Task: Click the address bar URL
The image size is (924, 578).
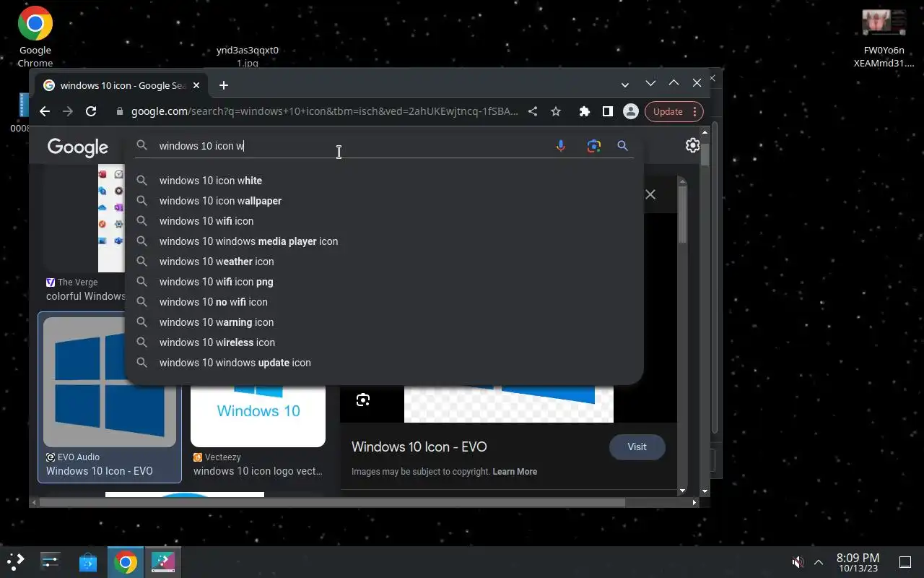Action: tap(325, 111)
